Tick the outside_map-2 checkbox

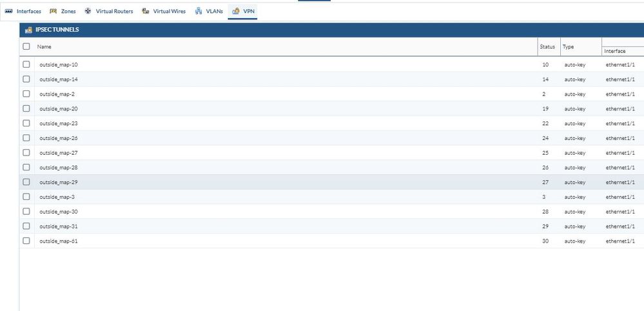pos(26,94)
